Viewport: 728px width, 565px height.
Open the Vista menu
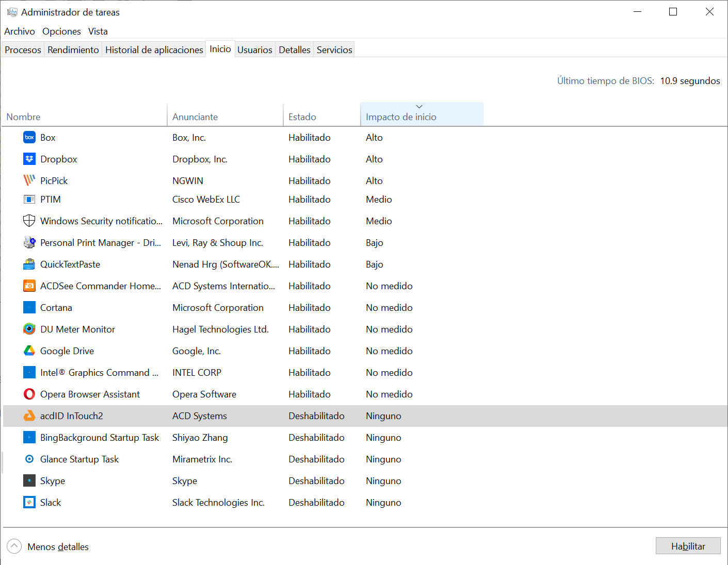point(98,31)
